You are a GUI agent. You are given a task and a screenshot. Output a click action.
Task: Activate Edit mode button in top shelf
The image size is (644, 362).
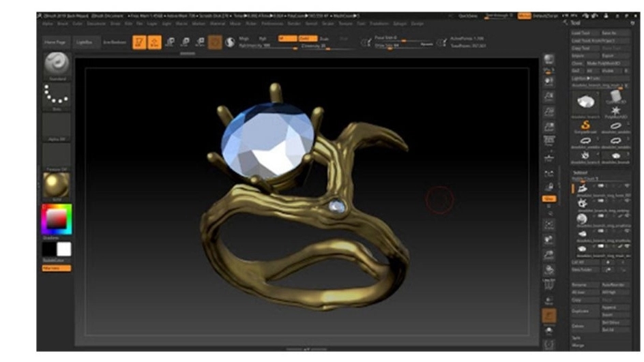[x=139, y=42]
